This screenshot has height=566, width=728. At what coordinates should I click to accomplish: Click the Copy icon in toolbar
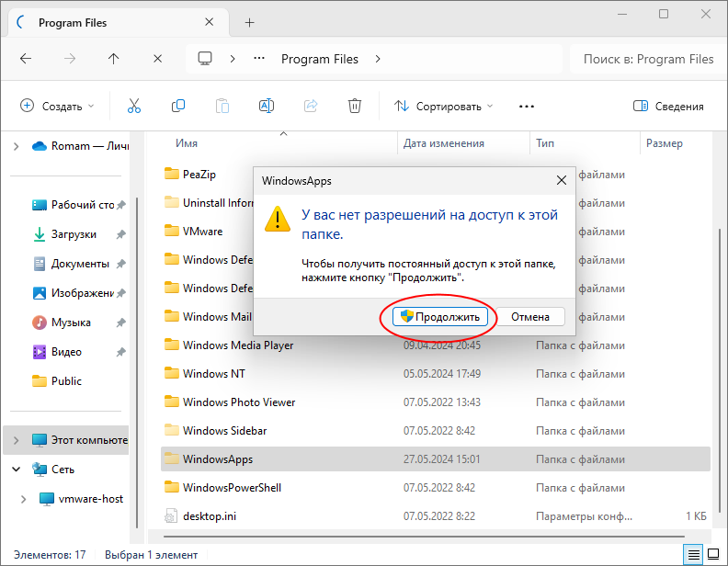coord(178,107)
